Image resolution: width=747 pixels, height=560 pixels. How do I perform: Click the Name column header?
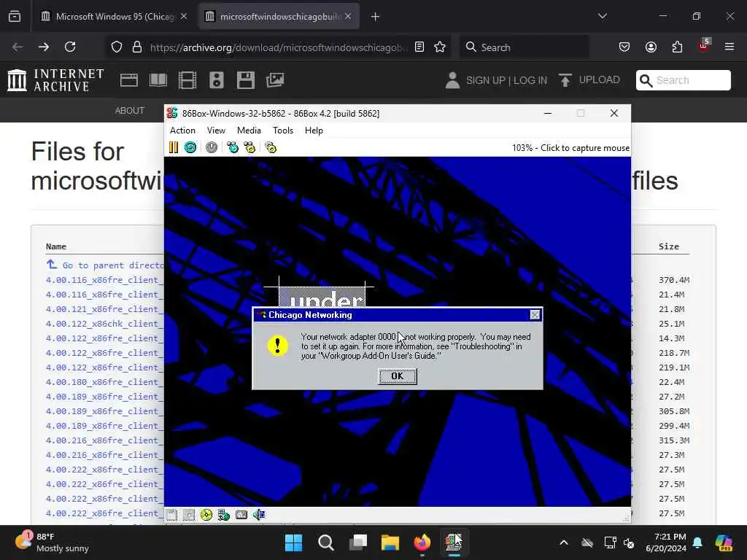pos(56,246)
